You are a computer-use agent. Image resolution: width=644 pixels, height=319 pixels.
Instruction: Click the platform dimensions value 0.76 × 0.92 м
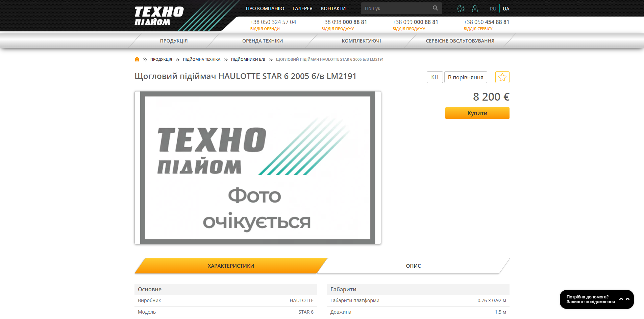[492, 300]
